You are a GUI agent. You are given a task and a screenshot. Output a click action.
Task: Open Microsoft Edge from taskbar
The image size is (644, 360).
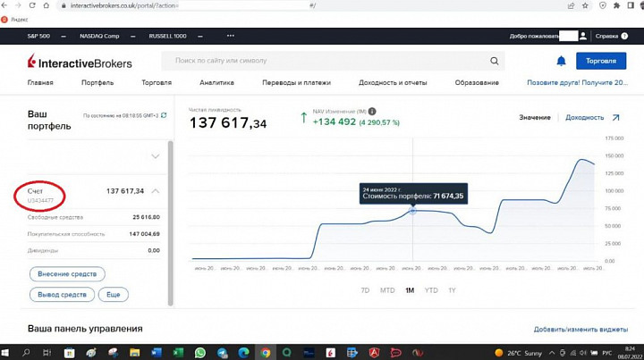(243, 353)
